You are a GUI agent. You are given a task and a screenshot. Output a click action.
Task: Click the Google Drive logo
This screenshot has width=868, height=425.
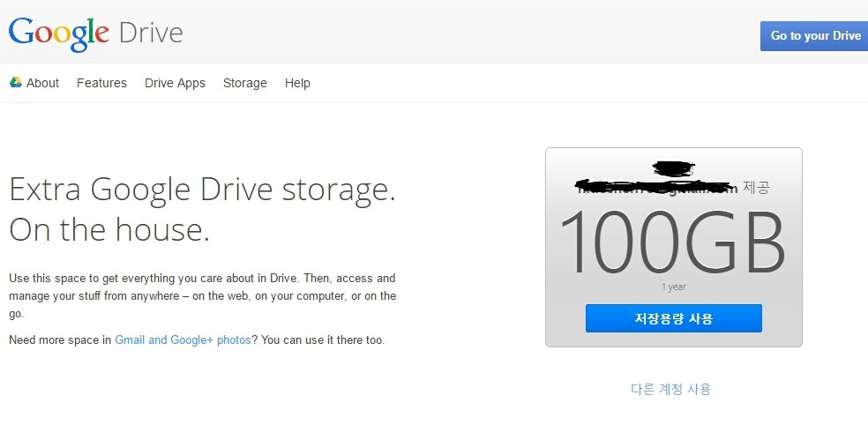96,34
